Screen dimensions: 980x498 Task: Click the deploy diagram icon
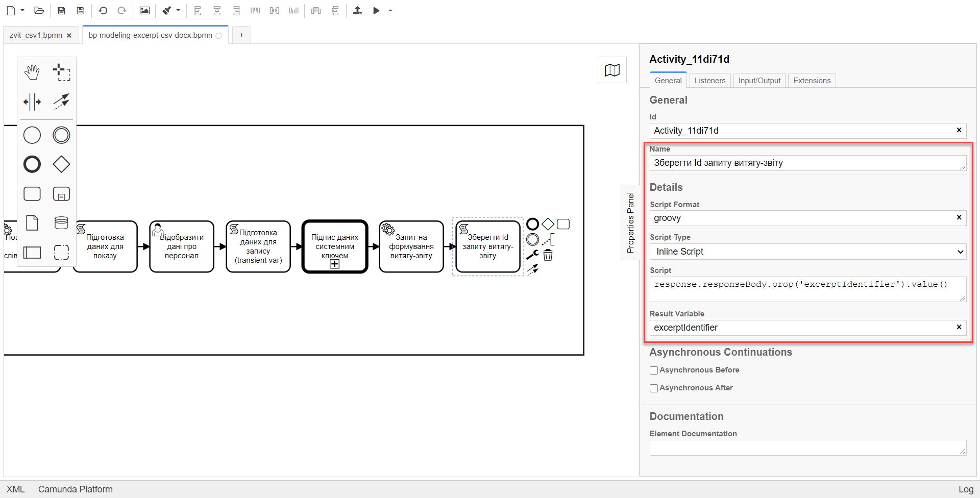357,10
